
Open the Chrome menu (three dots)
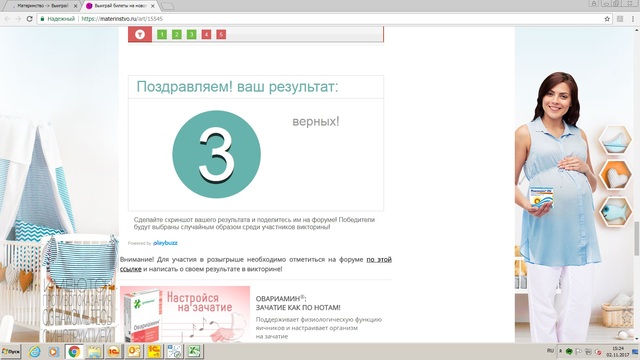coord(633,19)
